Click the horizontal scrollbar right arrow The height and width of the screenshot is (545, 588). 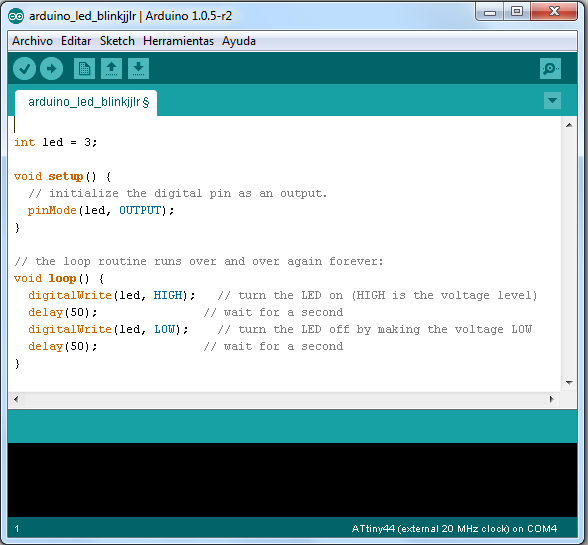pos(551,399)
